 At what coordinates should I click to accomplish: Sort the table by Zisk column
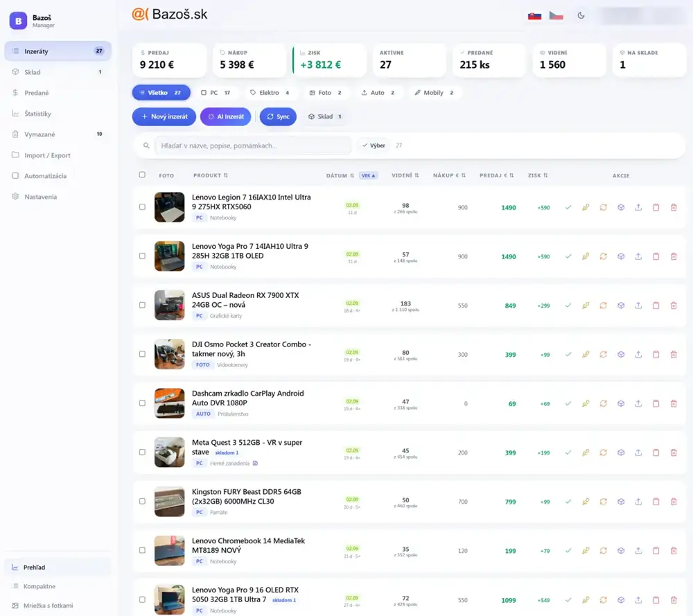[538, 175]
